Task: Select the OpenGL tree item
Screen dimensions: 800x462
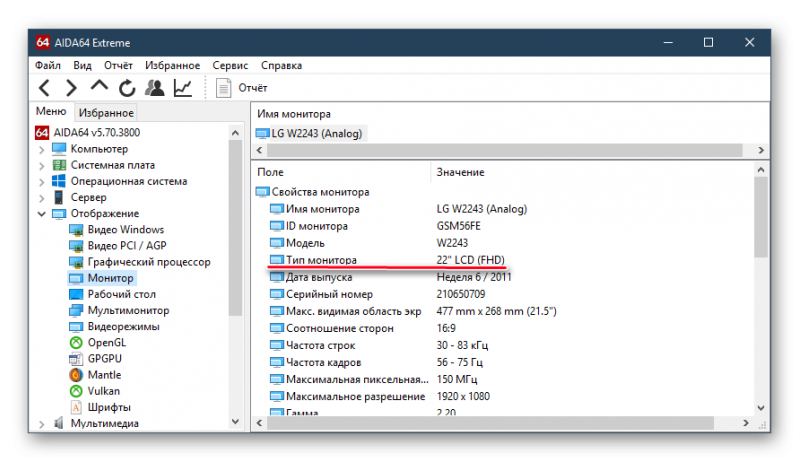Action: (x=107, y=343)
